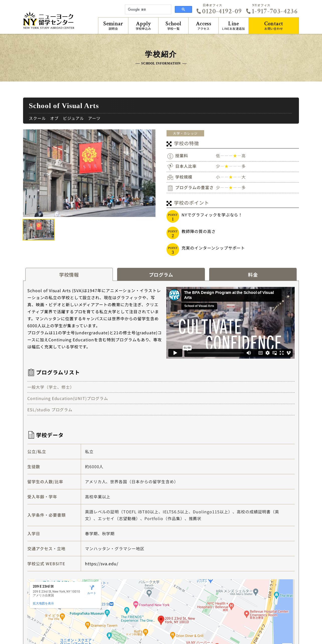Click the Fotografiska Museum map marker

point(107,613)
